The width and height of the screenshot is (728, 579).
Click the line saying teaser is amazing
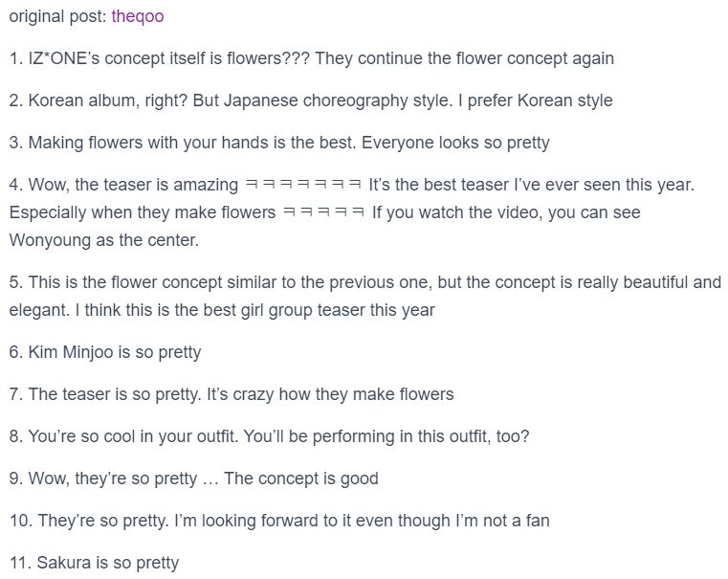point(351,185)
